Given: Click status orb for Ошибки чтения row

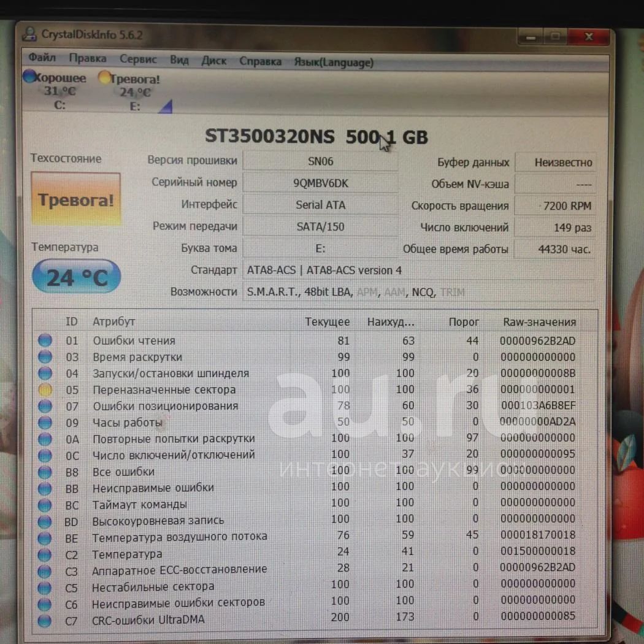Looking at the screenshot, I should point(45,340).
